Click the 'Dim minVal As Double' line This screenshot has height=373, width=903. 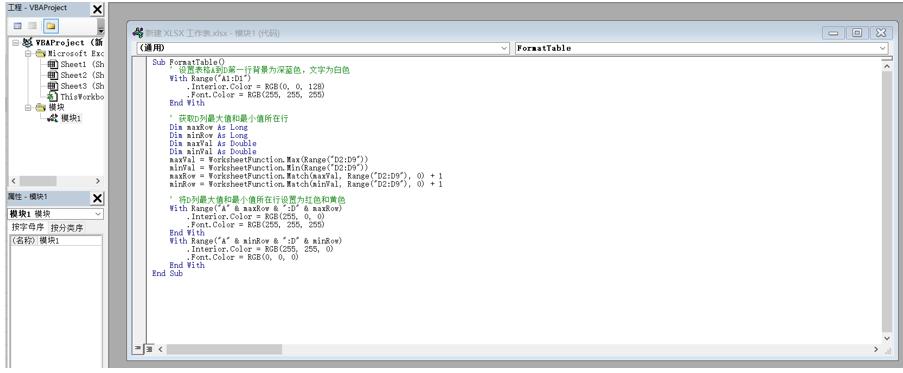tap(213, 151)
